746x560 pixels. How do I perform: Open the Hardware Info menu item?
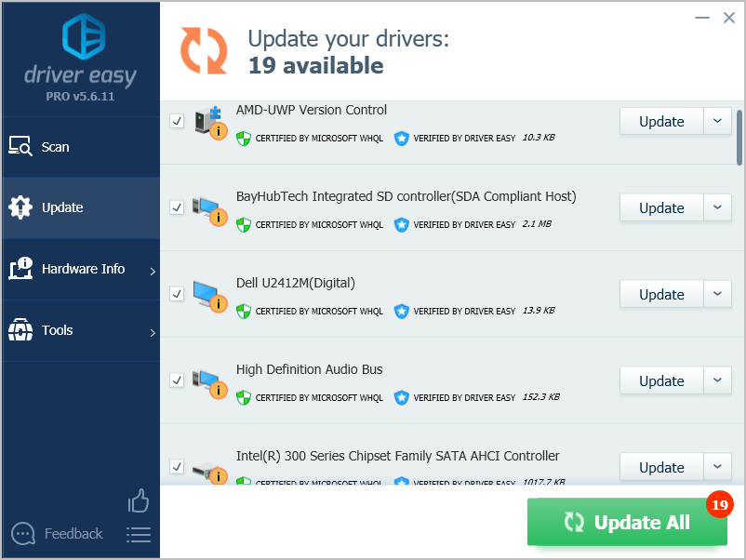[81, 269]
